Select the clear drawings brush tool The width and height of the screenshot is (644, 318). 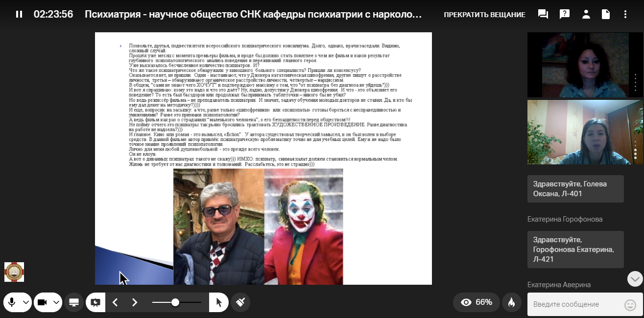click(240, 302)
